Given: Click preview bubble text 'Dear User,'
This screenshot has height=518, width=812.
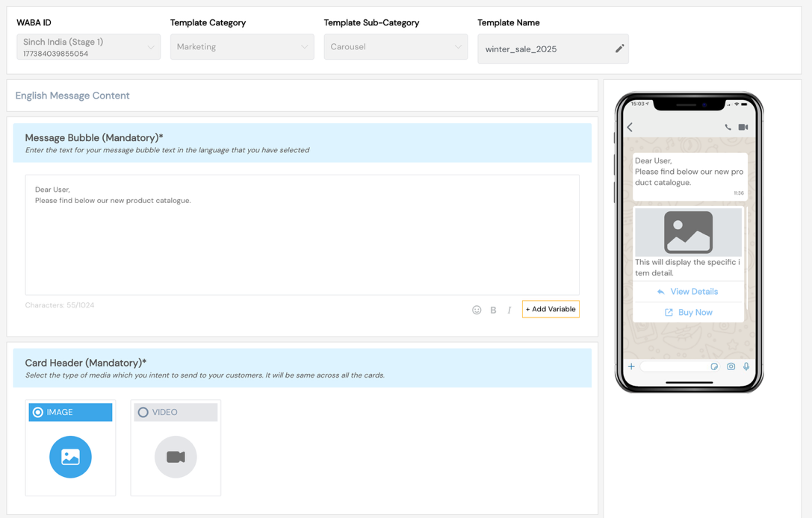Looking at the screenshot, I should click(x=653, y=161).
